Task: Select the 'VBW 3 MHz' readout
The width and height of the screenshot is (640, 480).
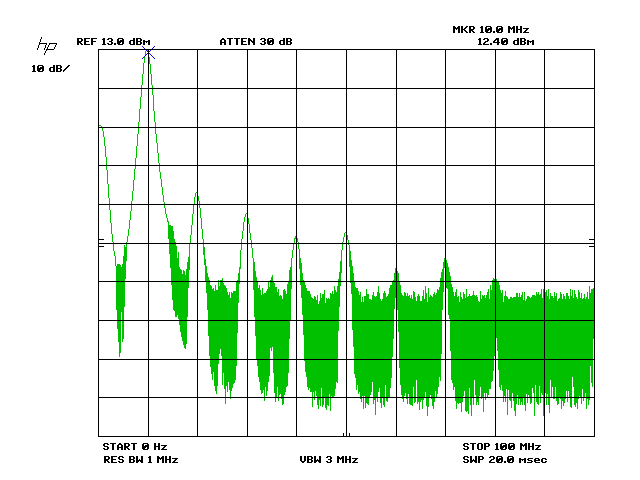Action: (329, 460)
